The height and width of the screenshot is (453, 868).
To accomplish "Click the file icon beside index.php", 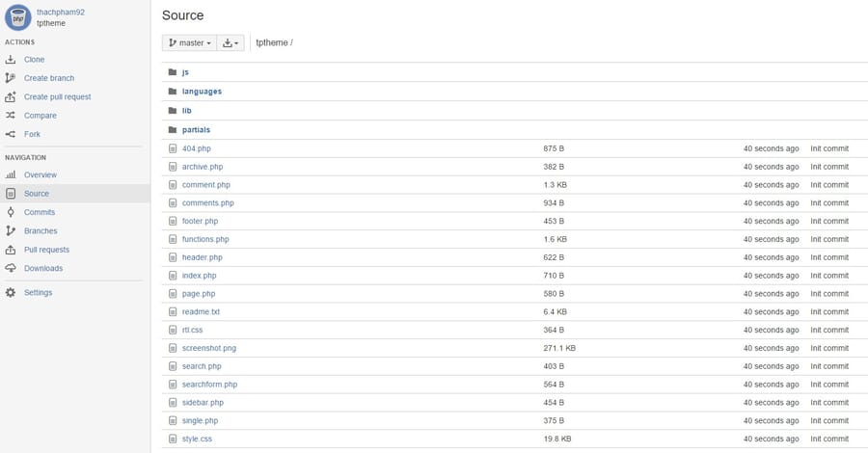I will pyautogui.click(x=173, y=276).
